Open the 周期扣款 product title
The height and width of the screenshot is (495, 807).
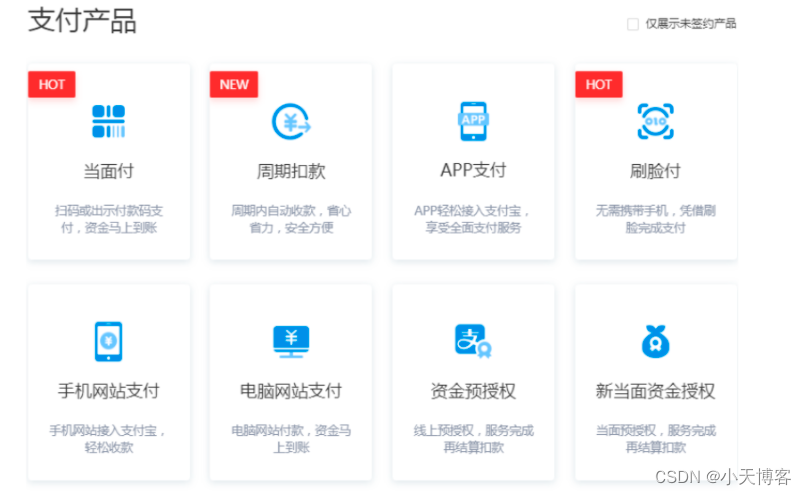pyautogui.click(x=291, y=171)
